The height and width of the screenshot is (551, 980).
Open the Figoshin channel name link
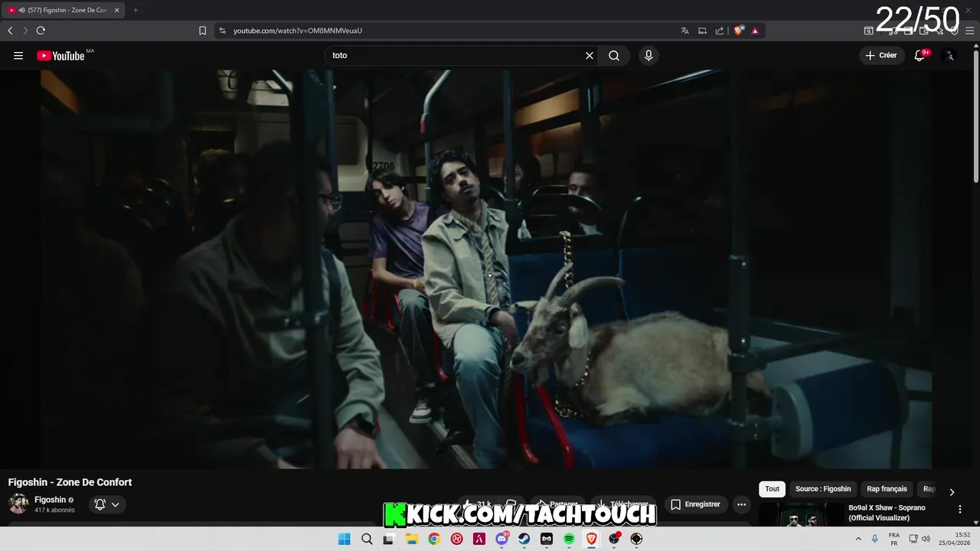50,500
